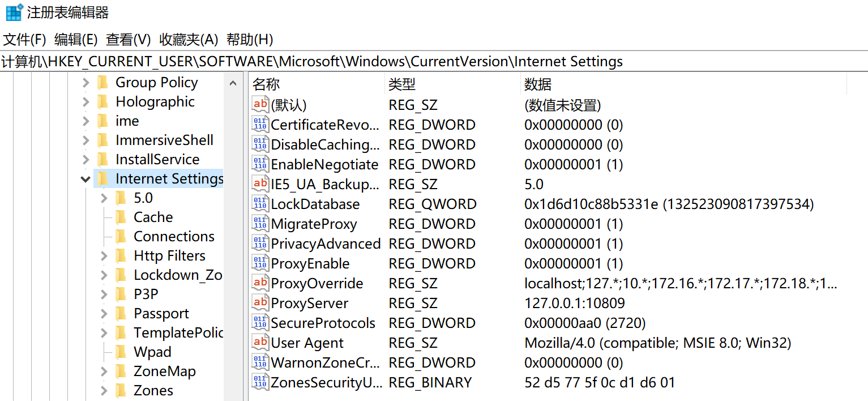Click the ZonesSecurityU... binary icon
Viewport: 868px width, 401px height.
pyautogui.click(x=260, y=382)
